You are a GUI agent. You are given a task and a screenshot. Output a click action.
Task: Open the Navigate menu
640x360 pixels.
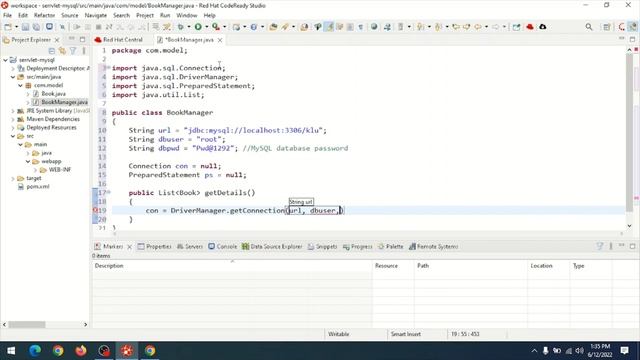[x=96, y=15]
